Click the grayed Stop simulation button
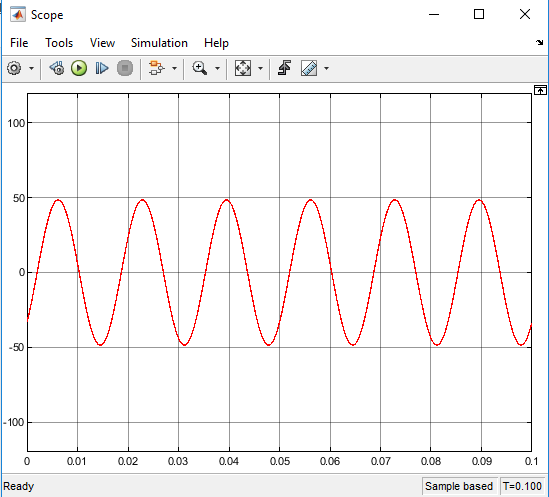 [125, 68]
